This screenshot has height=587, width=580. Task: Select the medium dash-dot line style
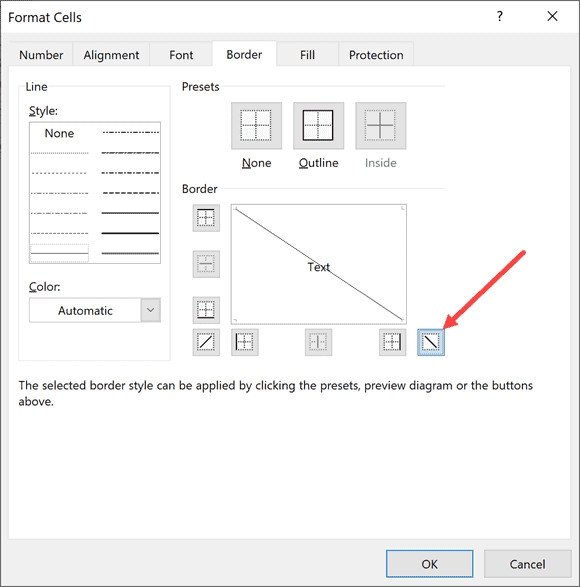click(x=130, y=173)
